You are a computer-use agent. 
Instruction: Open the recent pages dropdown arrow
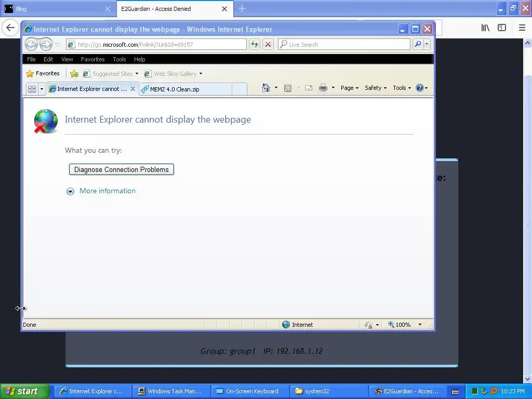57,45
